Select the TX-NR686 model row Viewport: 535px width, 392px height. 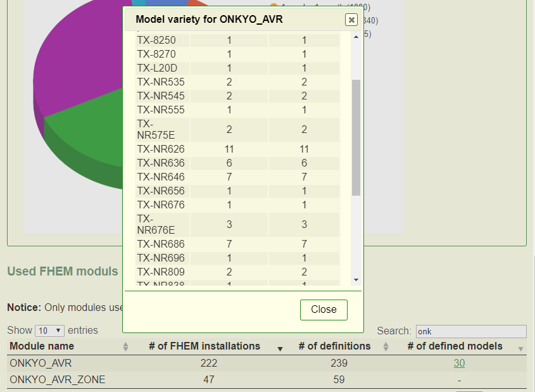pos(237,244)
